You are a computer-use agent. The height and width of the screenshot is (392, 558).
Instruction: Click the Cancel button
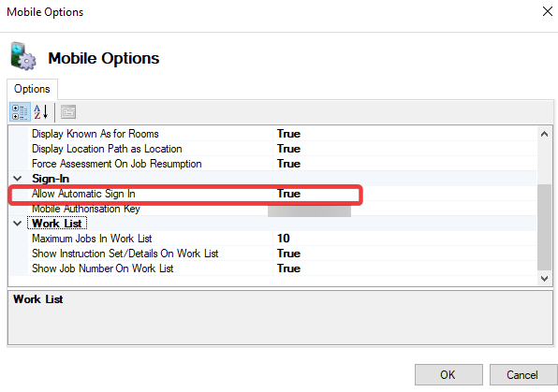522,375
